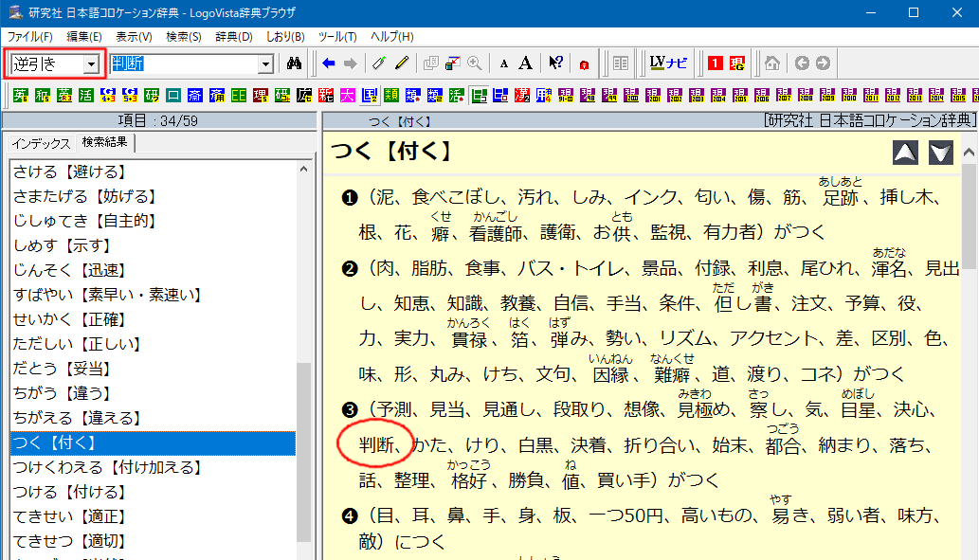Open the search term history dropdown

click(266, 63)
